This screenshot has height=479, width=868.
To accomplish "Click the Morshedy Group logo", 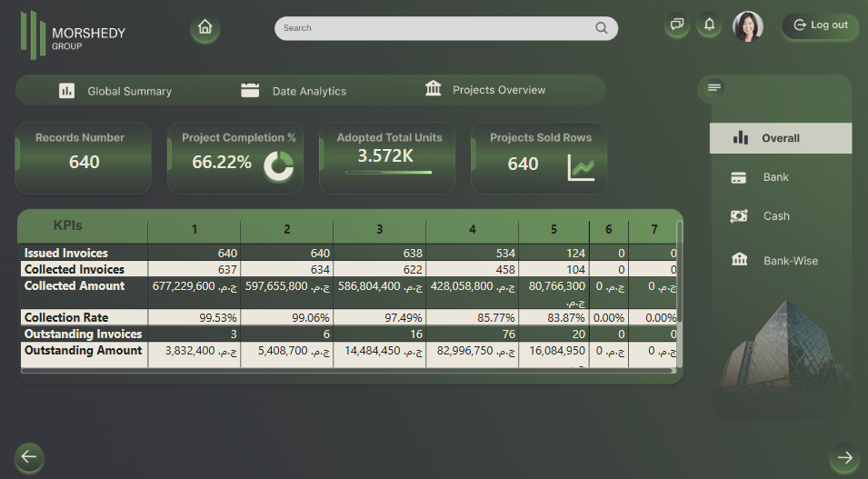I will click(73, 35).
